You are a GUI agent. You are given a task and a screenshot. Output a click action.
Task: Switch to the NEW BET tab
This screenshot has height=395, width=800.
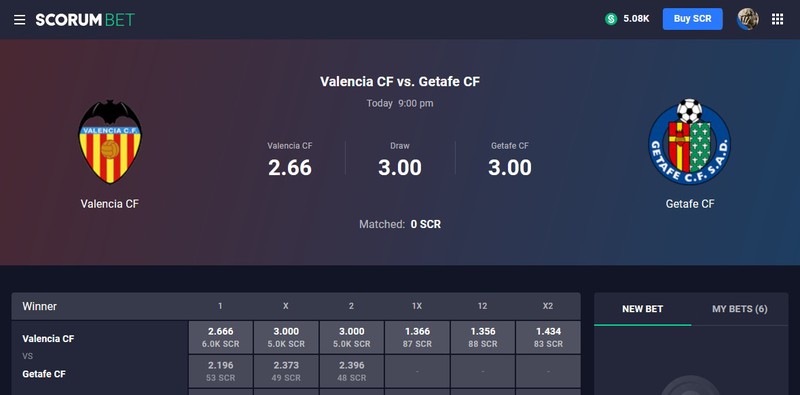coord(642,309)
